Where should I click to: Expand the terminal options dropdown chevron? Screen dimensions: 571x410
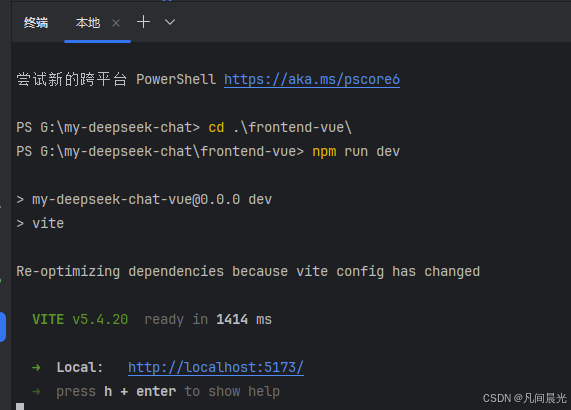pyautogui.click(x=170, y=22)
